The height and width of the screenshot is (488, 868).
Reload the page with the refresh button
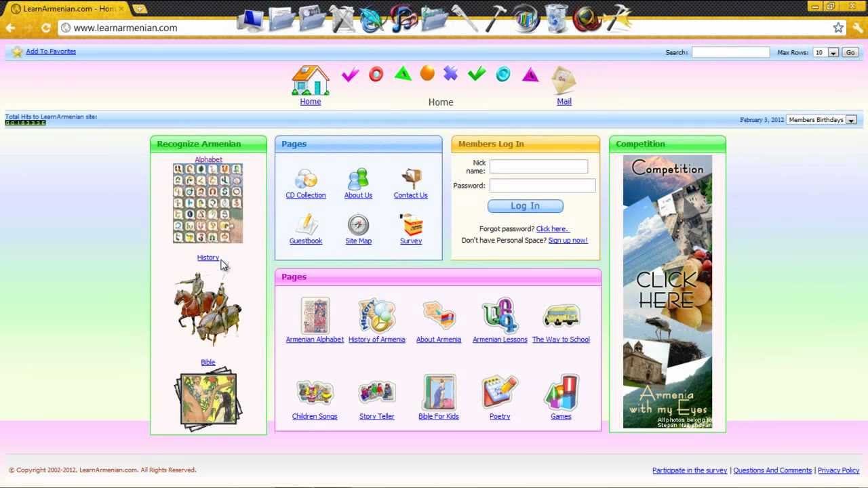[x=45, y=28]
